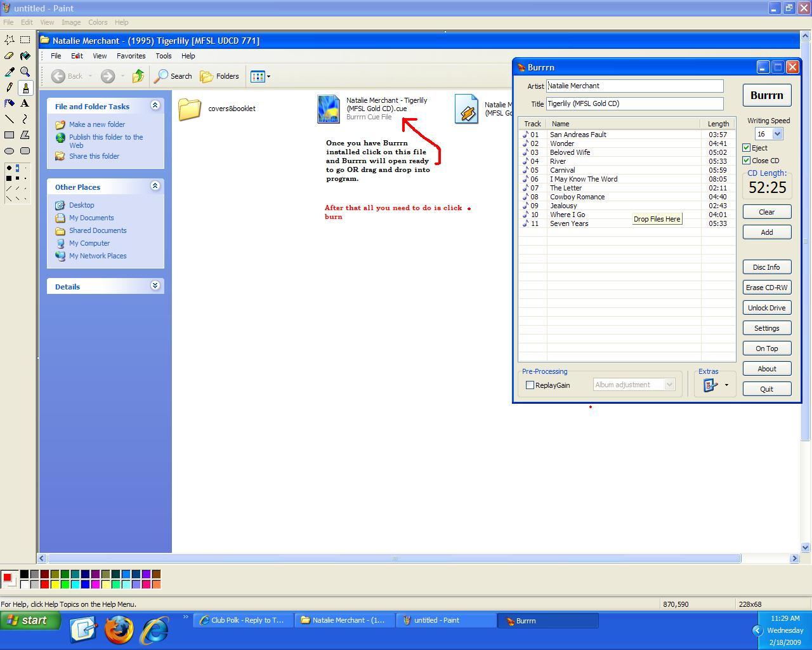This screenshot has width=812, height=650.
Task: Show hidden system tray icons arrow
Action: [x=757, y=630]
